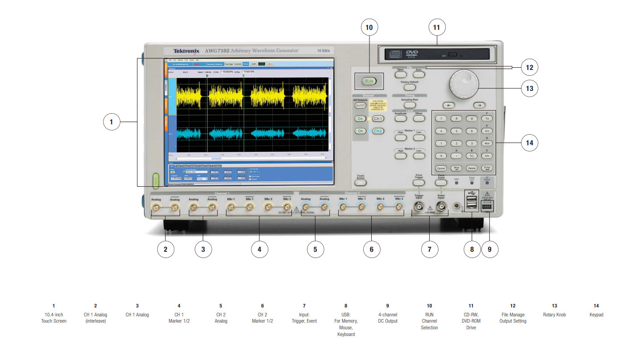Tap the decimal point key labeled A
This screenshot has width=644, height=344.
coord(456,156)
